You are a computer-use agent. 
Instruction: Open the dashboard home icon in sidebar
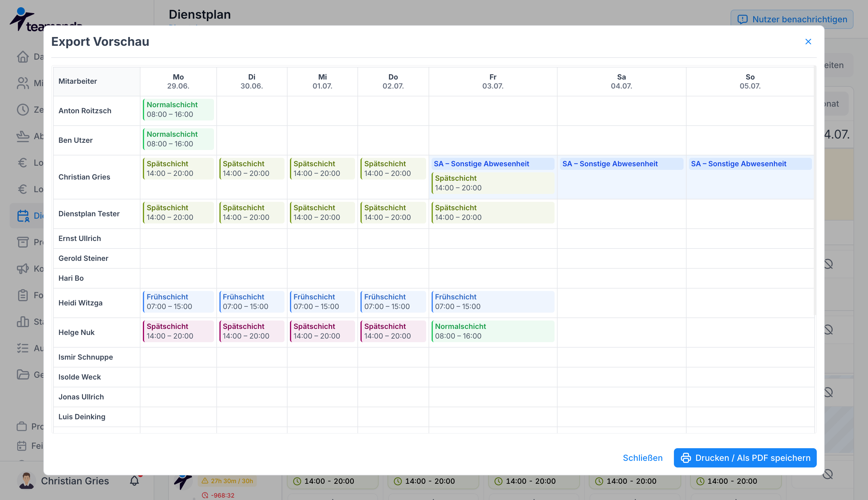[23, 57]
